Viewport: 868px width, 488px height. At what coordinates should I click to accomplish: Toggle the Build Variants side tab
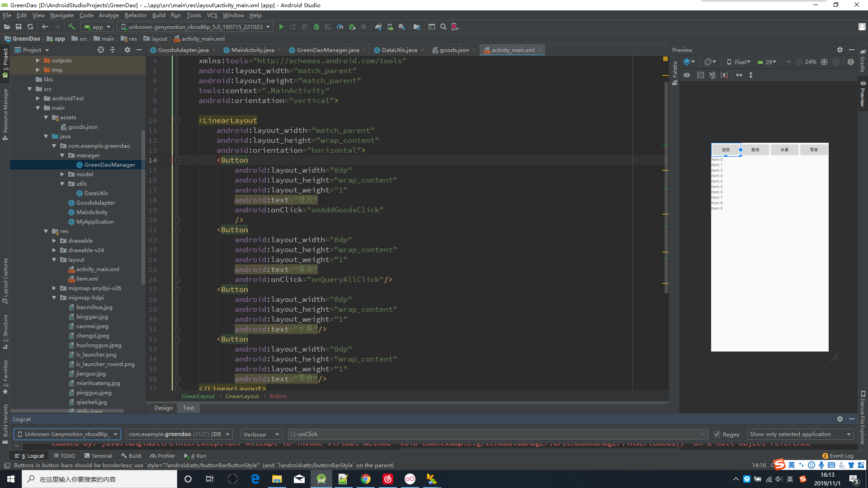5,424
